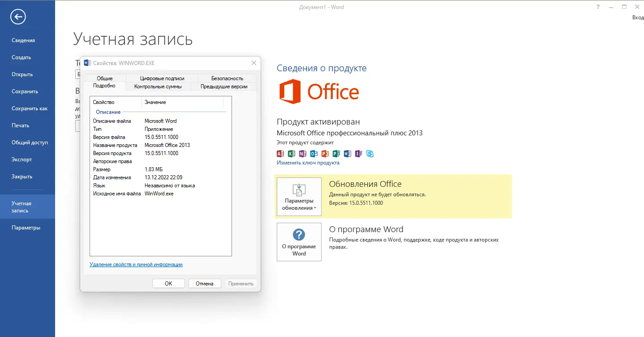The width and height of the screenshot is (644, 337).
Task: Open Сведения in the backstage sidebar
Action: 27,40
